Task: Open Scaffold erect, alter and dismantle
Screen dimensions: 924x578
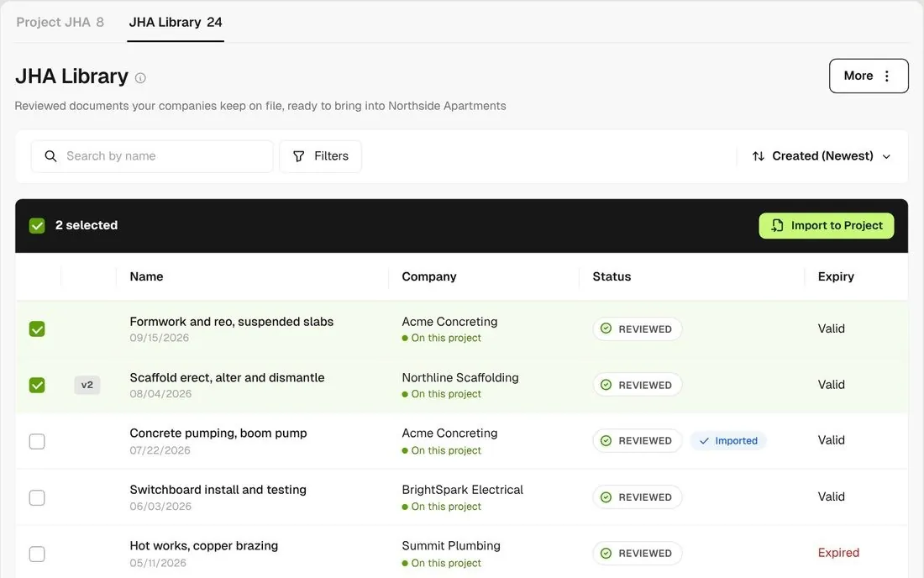Action: [227, 378]
